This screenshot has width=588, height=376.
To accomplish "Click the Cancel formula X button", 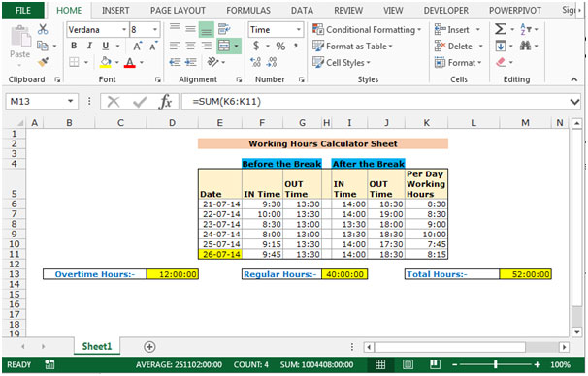I will click(113, 102).
